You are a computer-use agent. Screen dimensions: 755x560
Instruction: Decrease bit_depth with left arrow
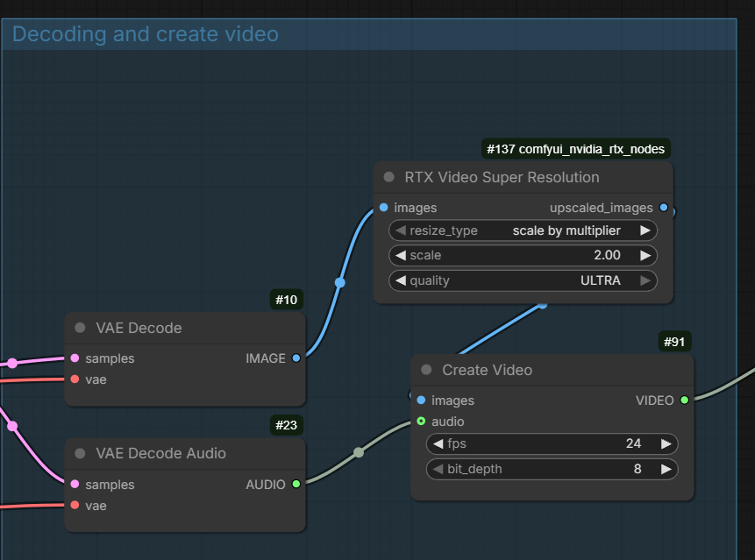438,469
